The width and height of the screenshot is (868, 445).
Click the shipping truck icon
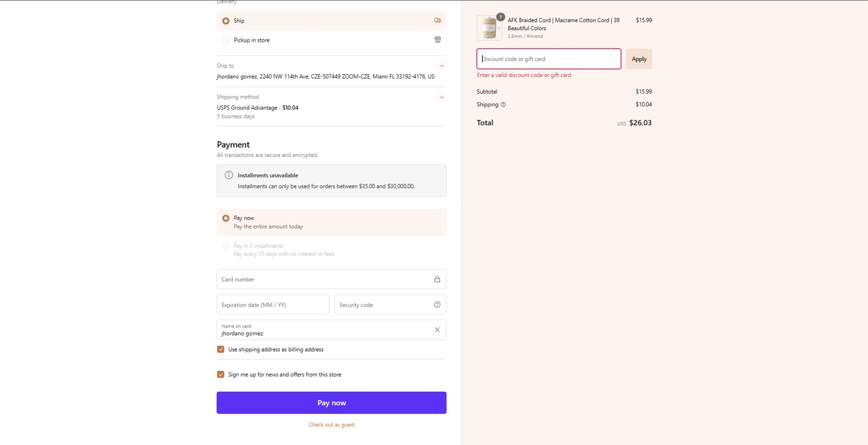click(x=437, y=20)
